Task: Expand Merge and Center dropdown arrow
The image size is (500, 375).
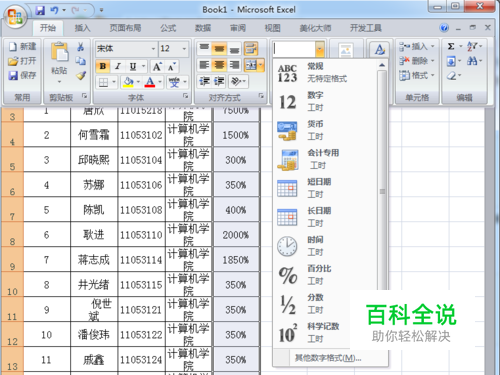Action: click(261, 65)
